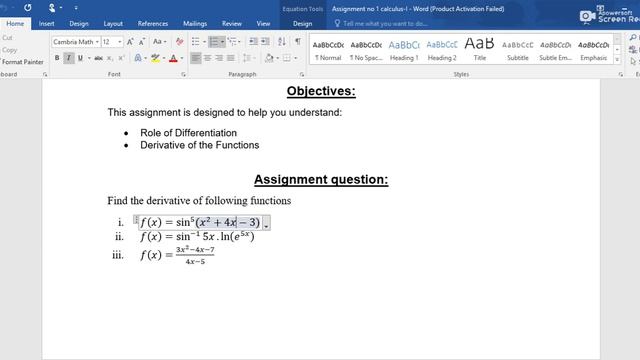Open Equation Tools Design tab
Image resolution: width=640 pixels, height=360 pixels.
point(302,24)
